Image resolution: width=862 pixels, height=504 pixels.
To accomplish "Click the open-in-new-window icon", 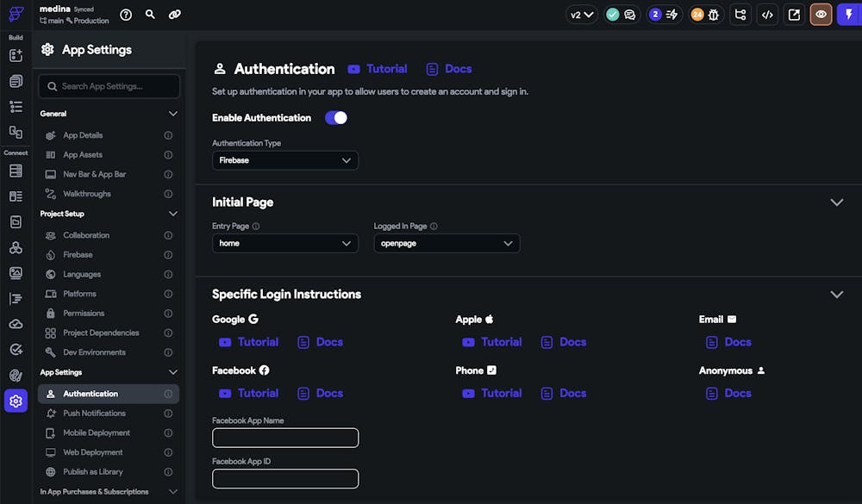I will point(794,15).
